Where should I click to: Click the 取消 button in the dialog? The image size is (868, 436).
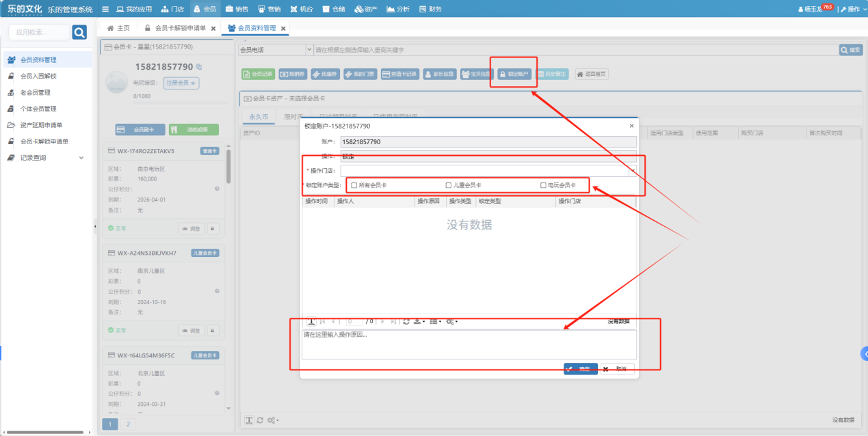tap(616, 369)
